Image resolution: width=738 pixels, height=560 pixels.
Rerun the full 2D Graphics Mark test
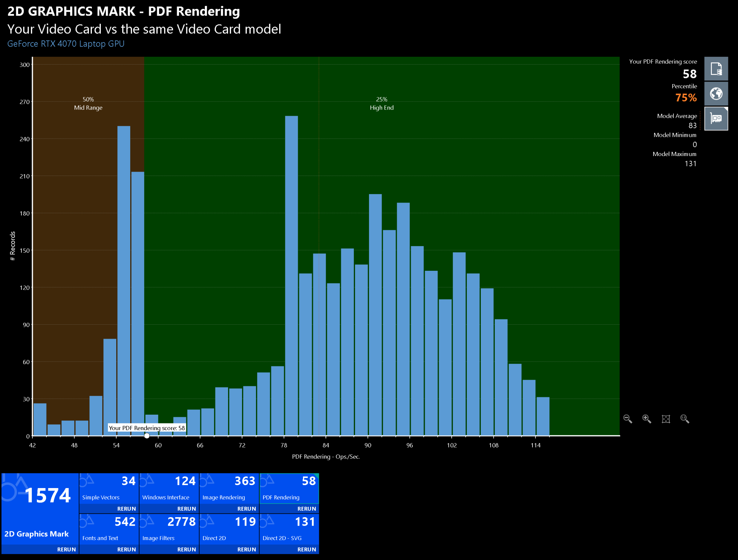[x=66, y=549]
